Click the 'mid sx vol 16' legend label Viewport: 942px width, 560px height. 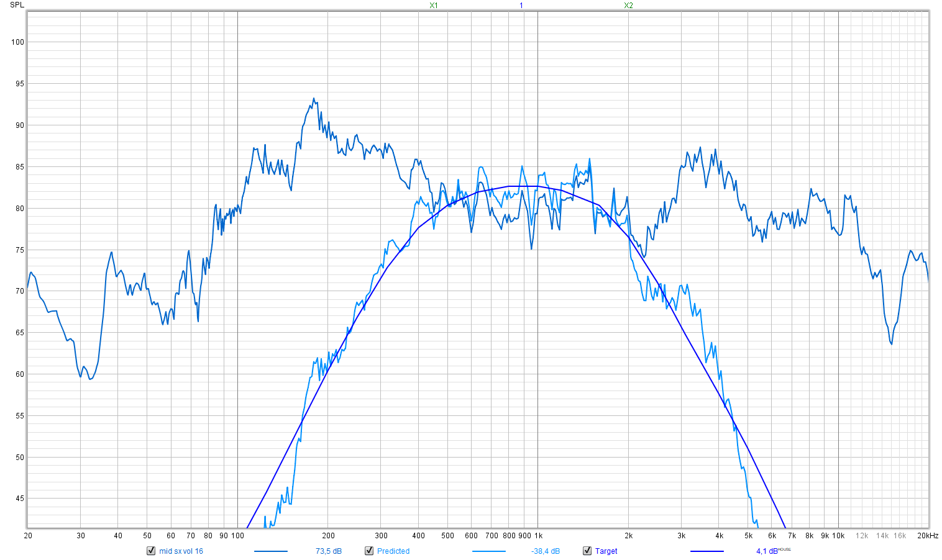(x=181, y=551)
